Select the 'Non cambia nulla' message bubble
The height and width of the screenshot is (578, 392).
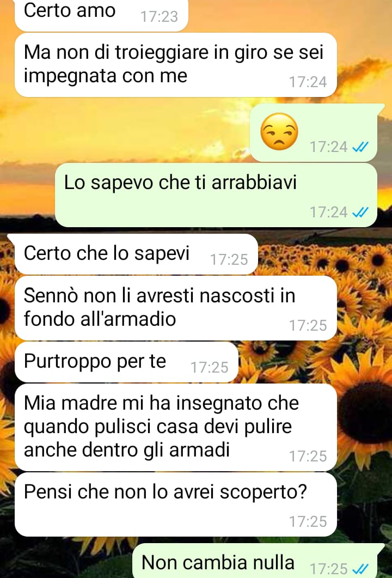(x=255, y=561)
